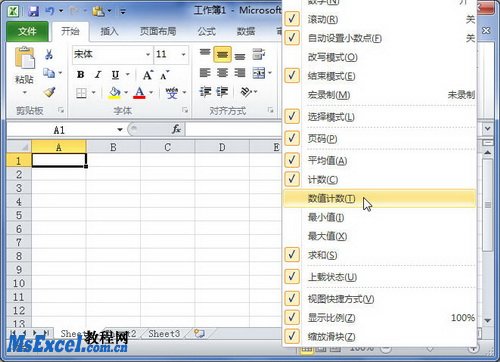Uncheck 页码(P) option
The height and width of the screenshot is (362, 500).
(292, 138)
